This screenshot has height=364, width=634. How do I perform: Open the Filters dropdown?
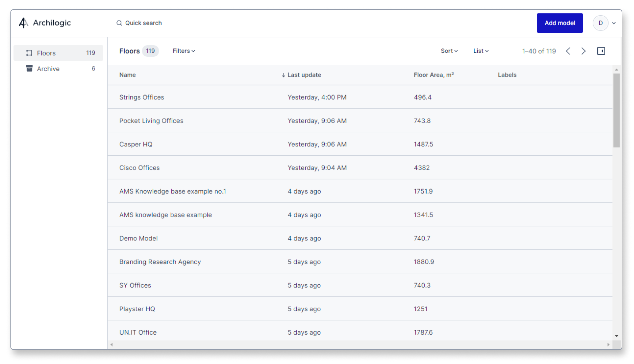184,51
